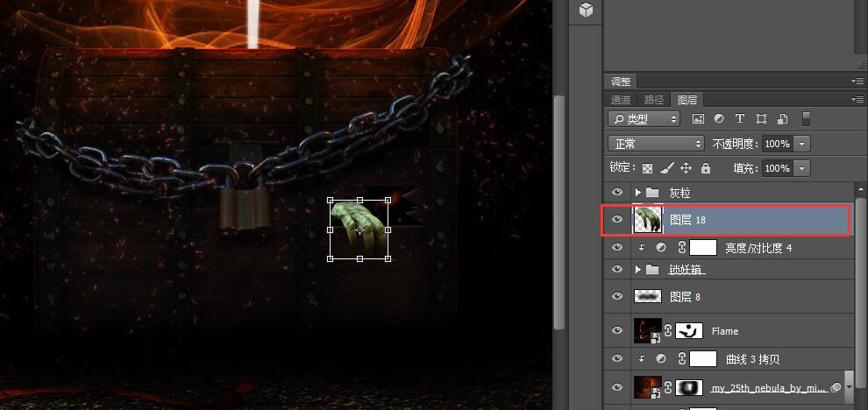Click the lock all padlock icon
This screenshot has height=410, width=868.
[705, 167]
